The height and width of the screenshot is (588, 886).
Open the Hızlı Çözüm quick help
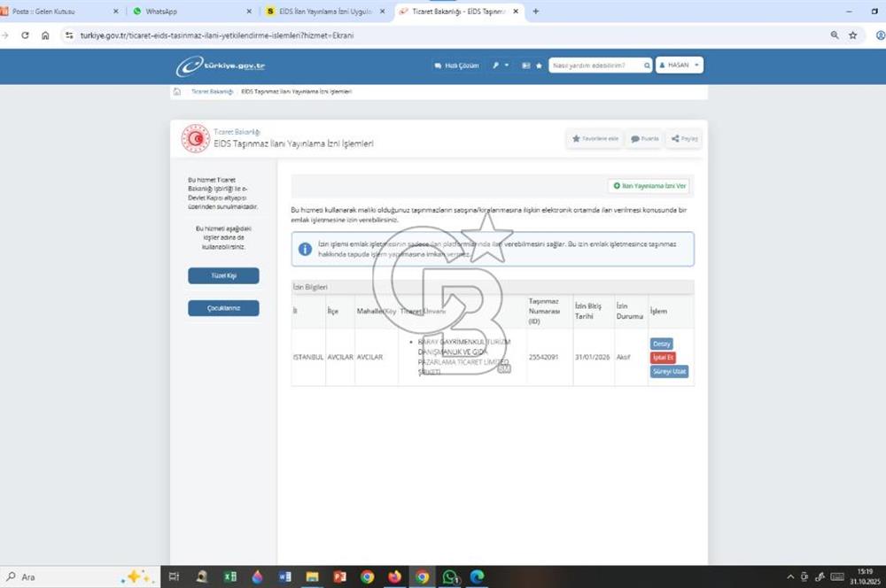click(455, 66)
